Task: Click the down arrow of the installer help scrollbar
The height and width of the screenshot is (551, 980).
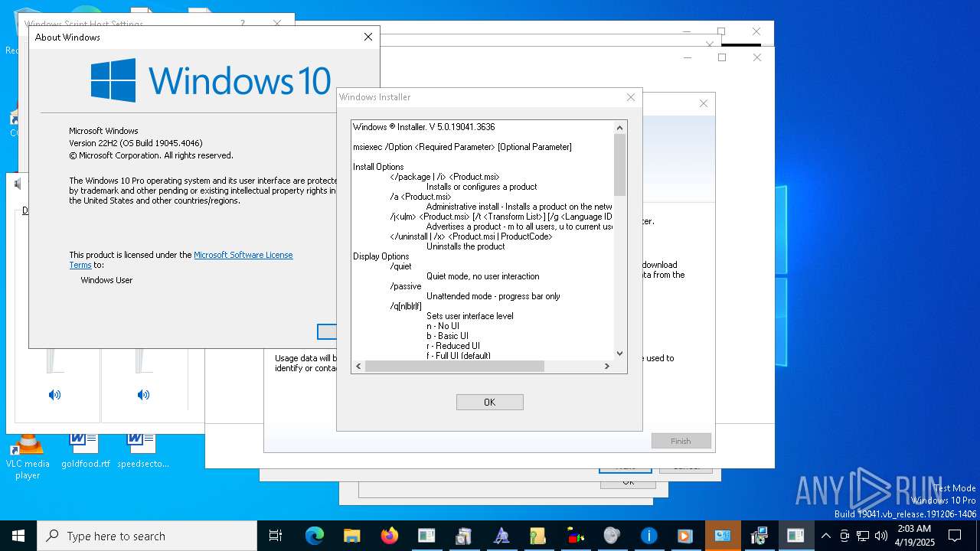Action: pos(620,354)
